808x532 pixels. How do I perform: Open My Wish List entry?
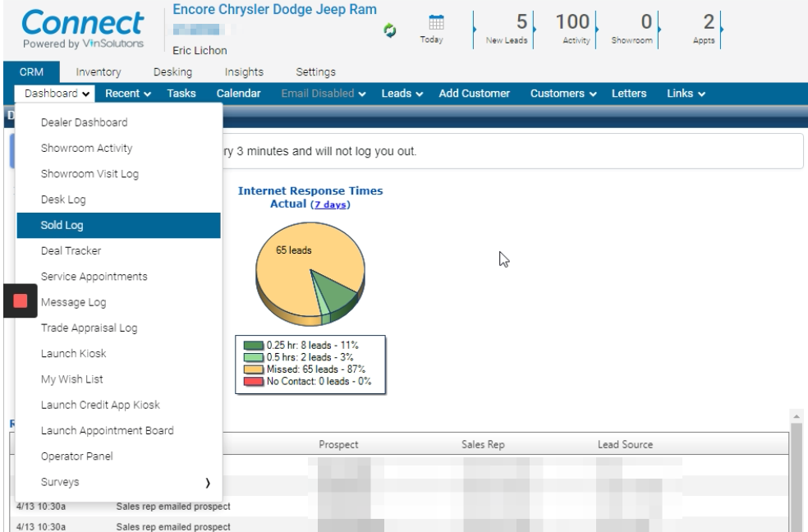(x=118, y=379)
